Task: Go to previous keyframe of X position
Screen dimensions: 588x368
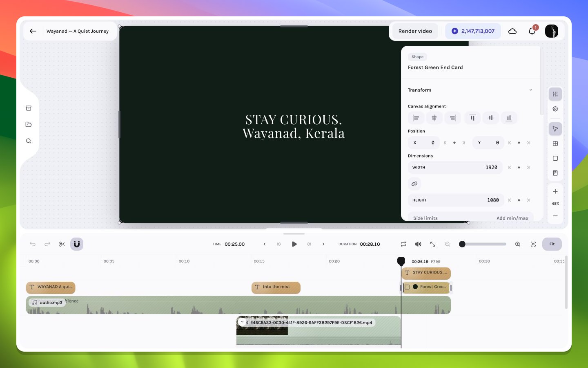Action: (445, 143)
